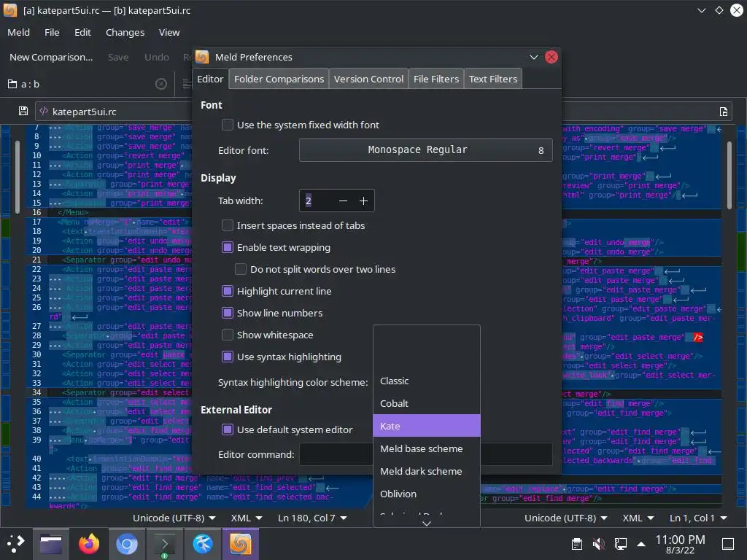Click the right pane vertical scrollbar
Viewport: 747px width, 560px height.
(x=729, y=175)
